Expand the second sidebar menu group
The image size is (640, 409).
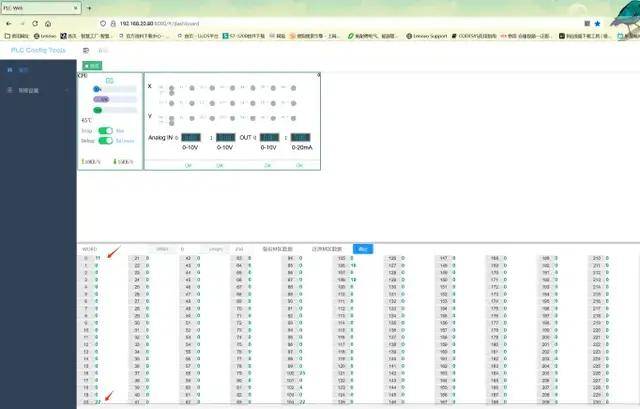click(37, 91)
